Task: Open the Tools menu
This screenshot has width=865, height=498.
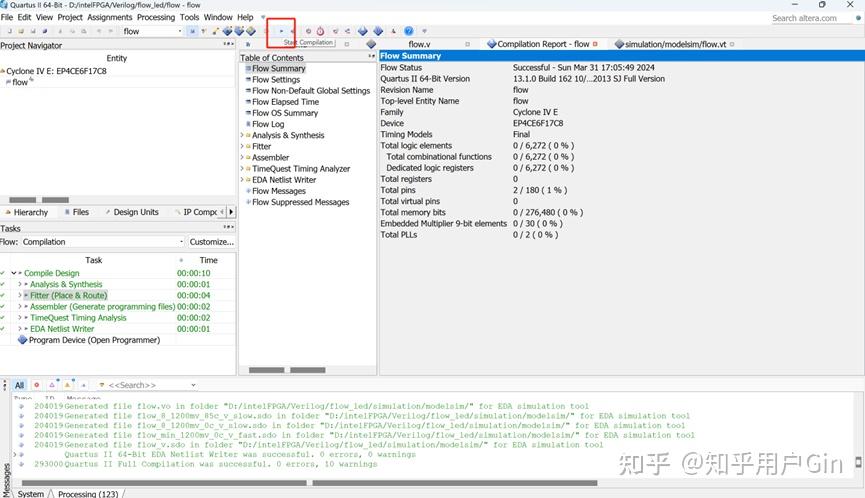Action: (x=189, y=17)
